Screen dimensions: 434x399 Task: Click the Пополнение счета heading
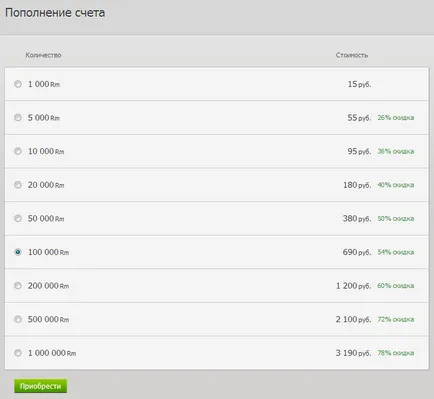click(x=55, y=13)
